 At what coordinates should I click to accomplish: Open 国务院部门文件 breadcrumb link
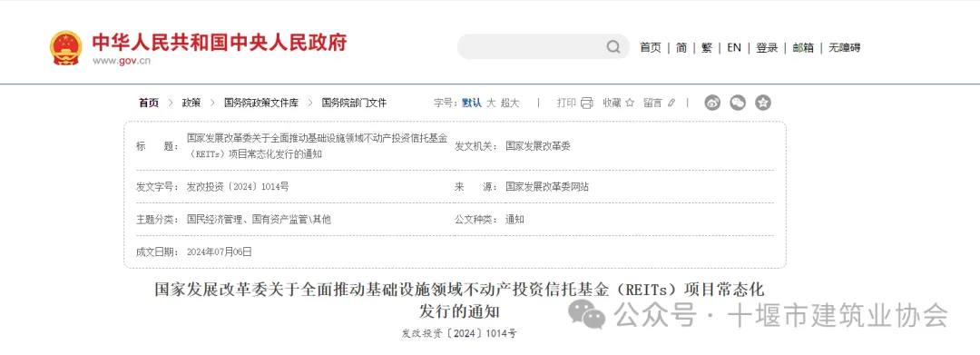click(354, 103)
